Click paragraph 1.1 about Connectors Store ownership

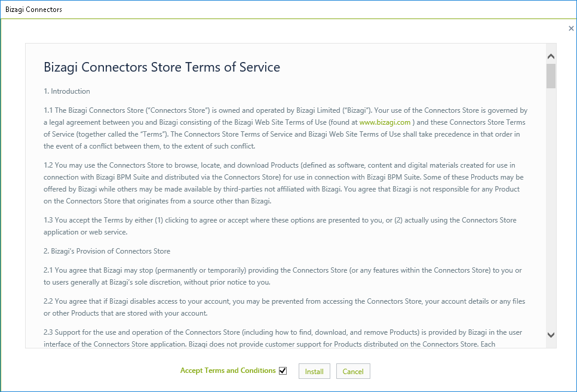[x=286, y=128]
